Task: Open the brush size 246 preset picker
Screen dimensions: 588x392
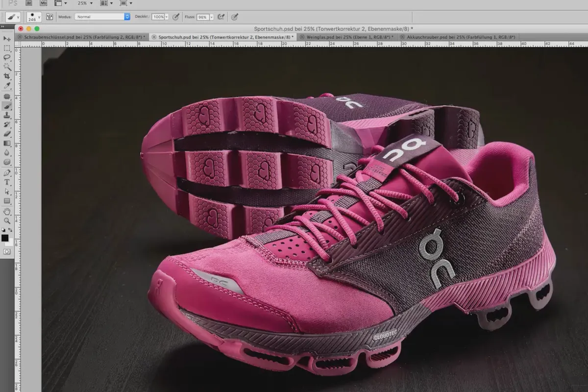Action: pos(34,17)
